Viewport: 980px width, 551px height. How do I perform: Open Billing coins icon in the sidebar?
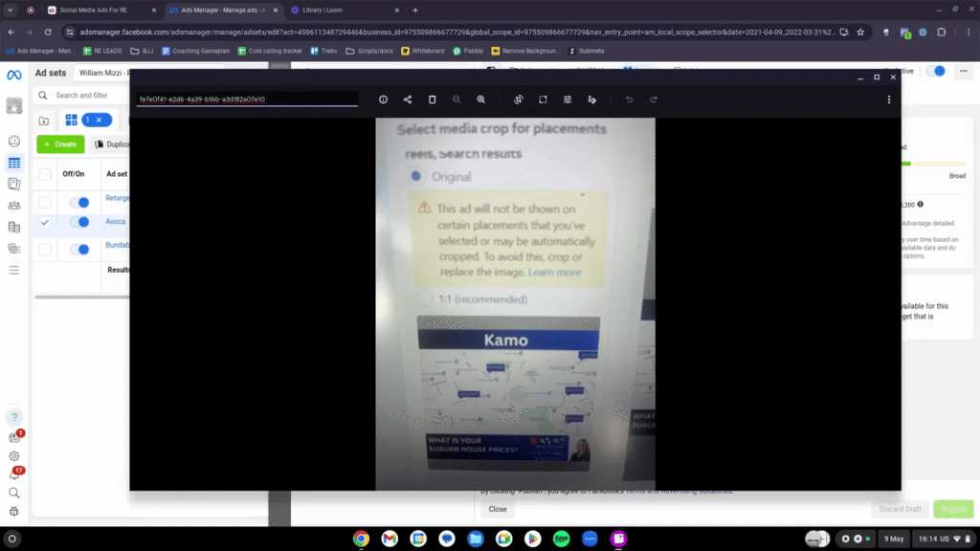coord(13,227)
